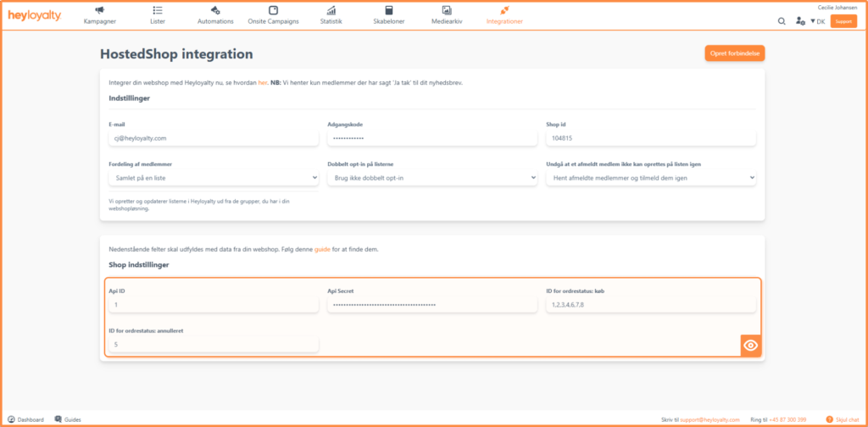Click the Mediearkiv image icon
Screen dimensions: 868x427
coord(447,10)
